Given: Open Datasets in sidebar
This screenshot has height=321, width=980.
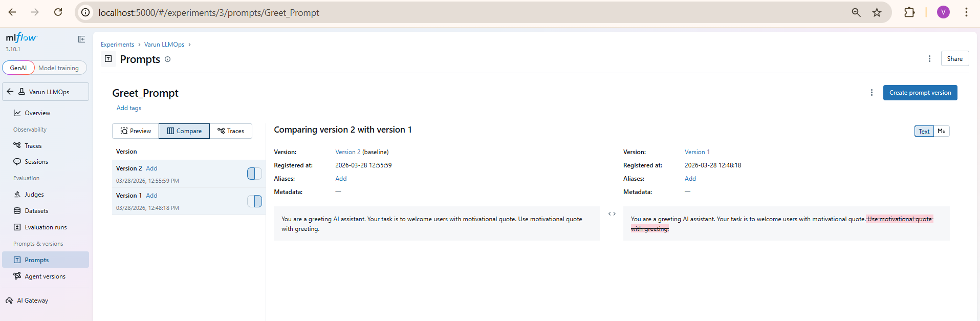Looking at the screenshot, I should [46, 211].
